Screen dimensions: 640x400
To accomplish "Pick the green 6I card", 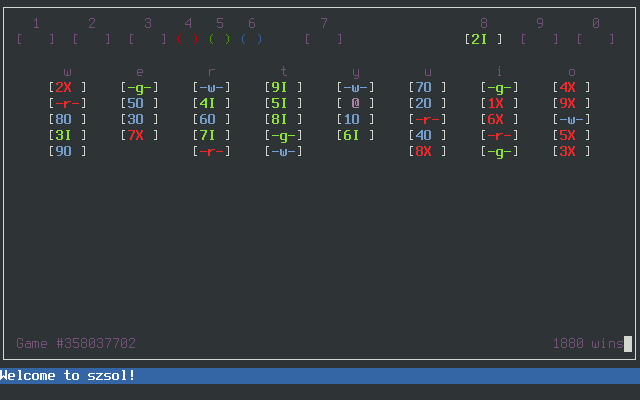I will (356, 135).
